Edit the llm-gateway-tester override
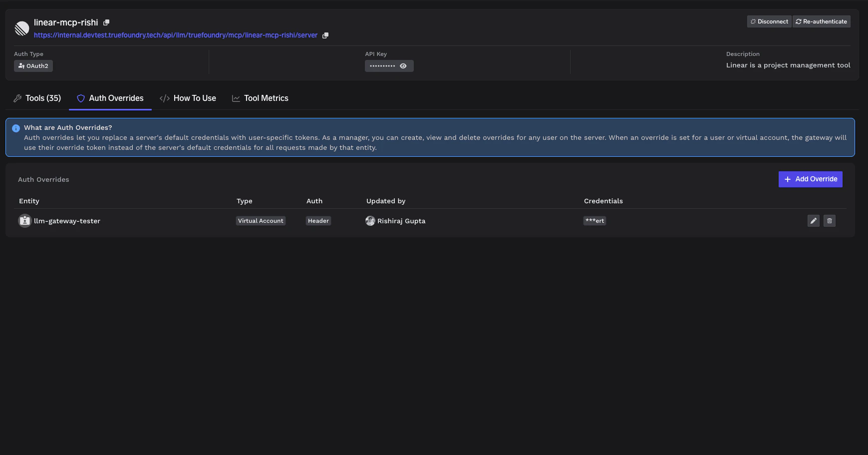 (813, 220)
